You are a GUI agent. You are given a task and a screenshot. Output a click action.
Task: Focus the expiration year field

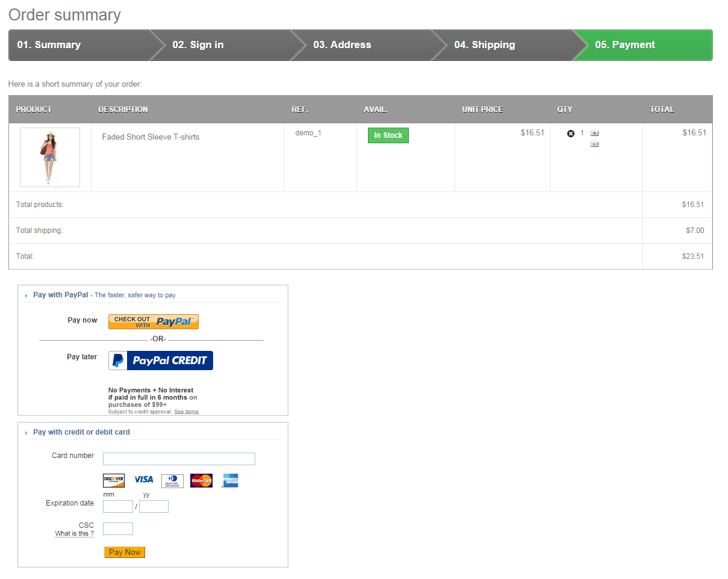pos(154,506)
